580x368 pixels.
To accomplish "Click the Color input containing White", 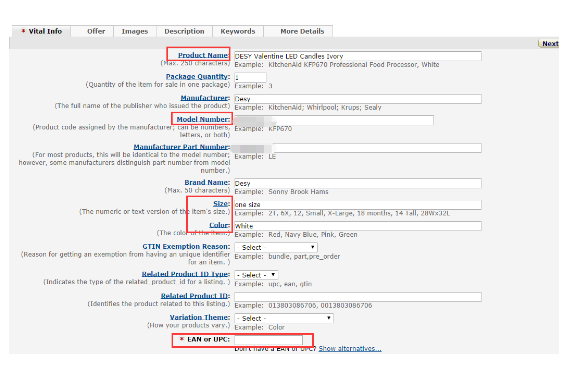I will (x=358, y=226).
